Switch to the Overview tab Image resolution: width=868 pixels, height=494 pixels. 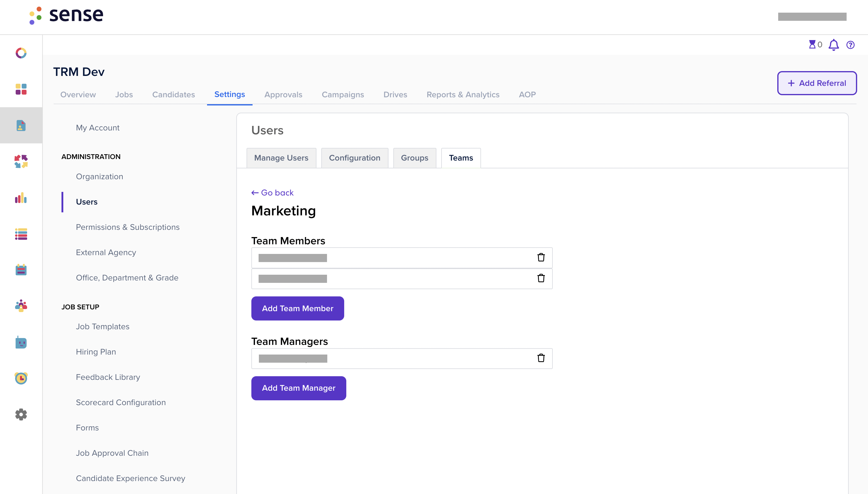tap(78, 95)
